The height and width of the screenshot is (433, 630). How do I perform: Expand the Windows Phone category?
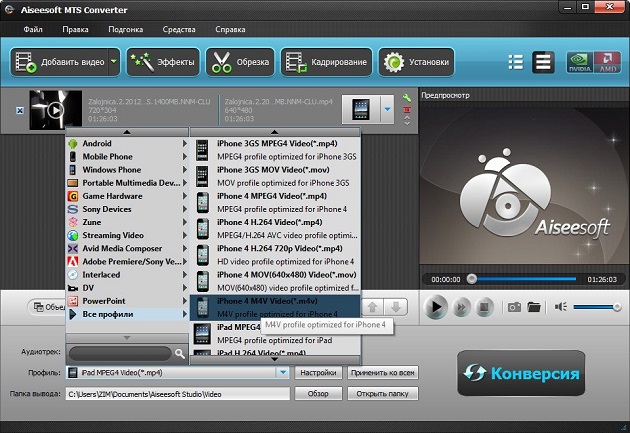(127, 170)
